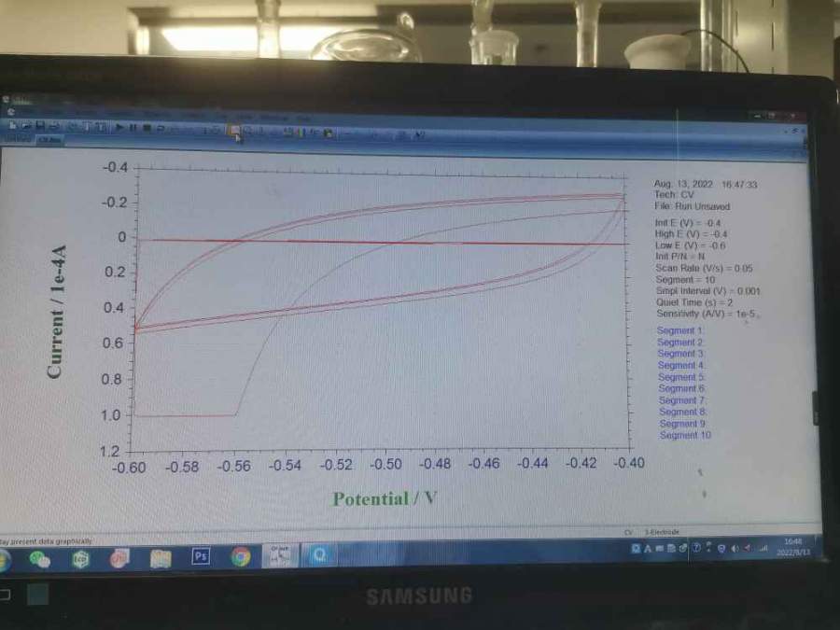Switch to the electrochemistry app taskbar button

click(280, 555)
